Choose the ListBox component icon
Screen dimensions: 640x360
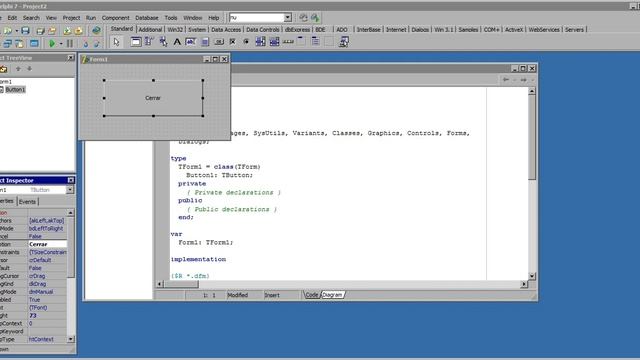260,42
